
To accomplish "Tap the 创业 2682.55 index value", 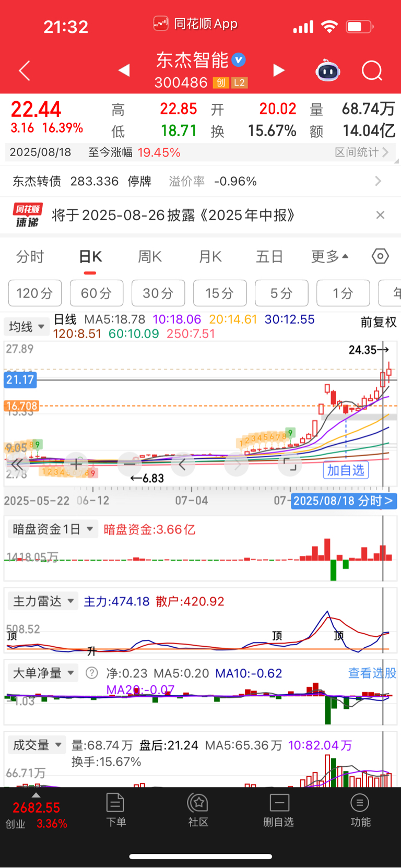I will coord(37,807).
